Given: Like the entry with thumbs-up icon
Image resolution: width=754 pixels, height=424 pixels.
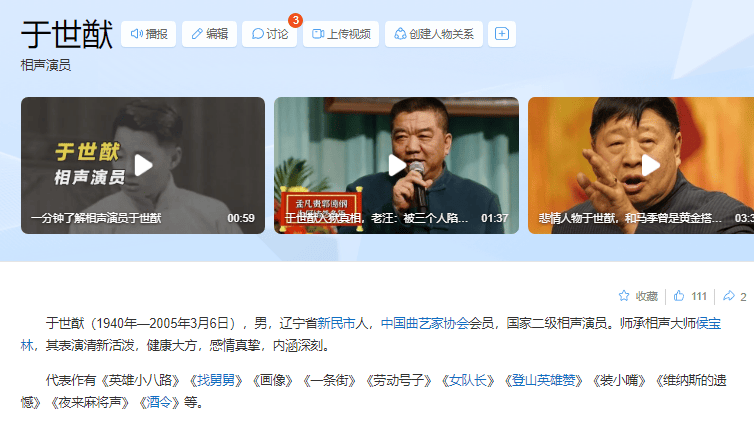Looking at the screenshot, I should (679, 296).
